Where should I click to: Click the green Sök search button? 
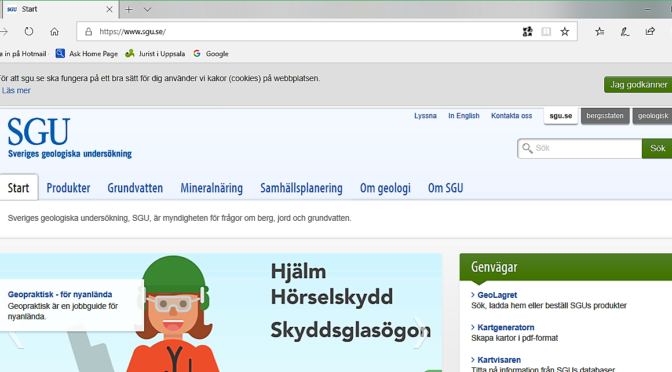click(657, 148)
